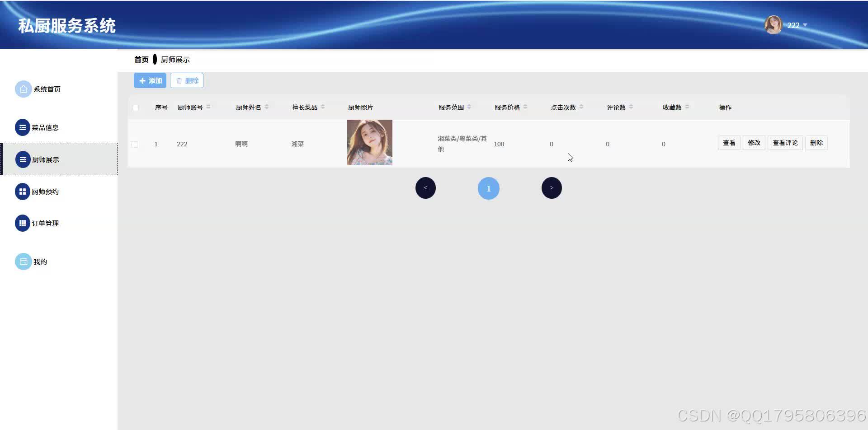This screenshot has height=430, width=868.
Task: Check the checkbox for chef row 222
Action: click(135, 144)
